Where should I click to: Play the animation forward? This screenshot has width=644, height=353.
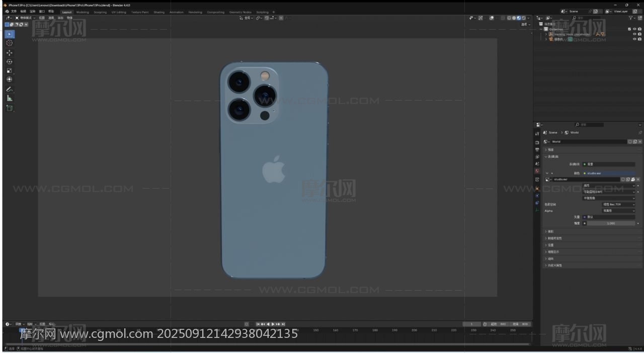pos(273,324)
